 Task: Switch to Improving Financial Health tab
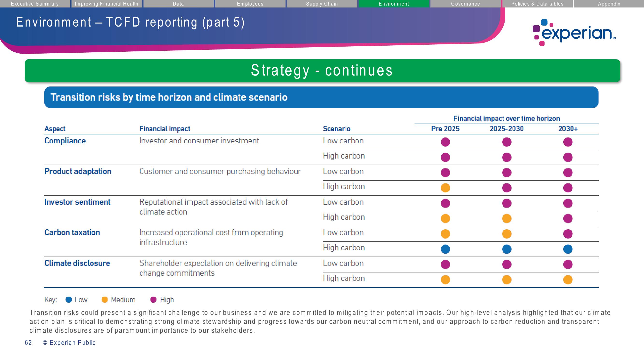107,4
